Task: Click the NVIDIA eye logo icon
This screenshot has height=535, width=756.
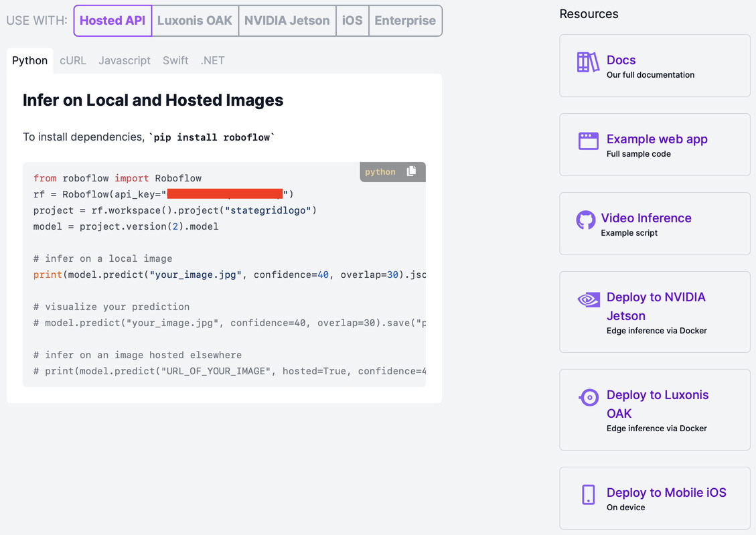Action: click(x=588, y=299)
